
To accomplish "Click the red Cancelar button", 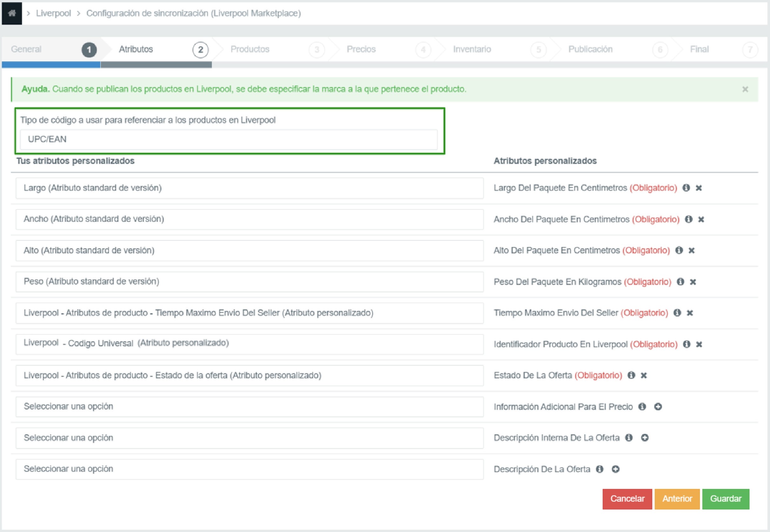I will click(x=627, y=499).
